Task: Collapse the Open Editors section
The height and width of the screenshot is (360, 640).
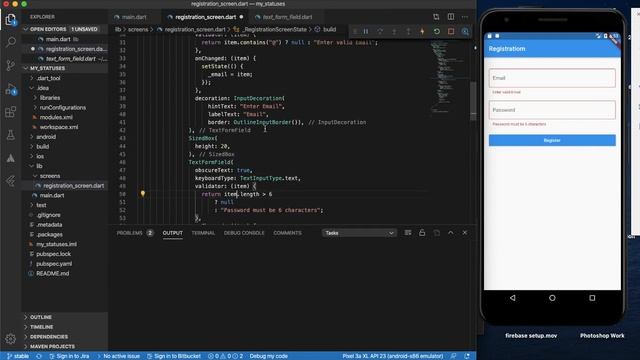Action: 64,29
